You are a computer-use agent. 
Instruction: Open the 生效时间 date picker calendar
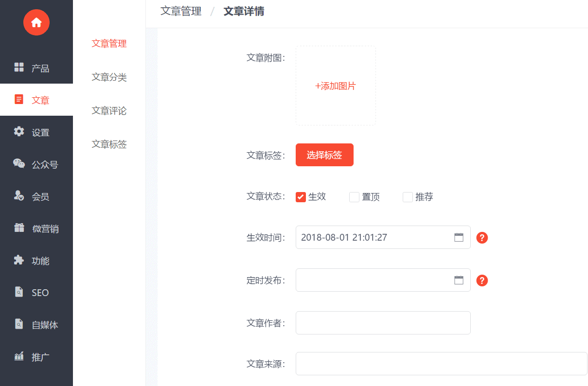pyautogui.click(x=459, y=237)
